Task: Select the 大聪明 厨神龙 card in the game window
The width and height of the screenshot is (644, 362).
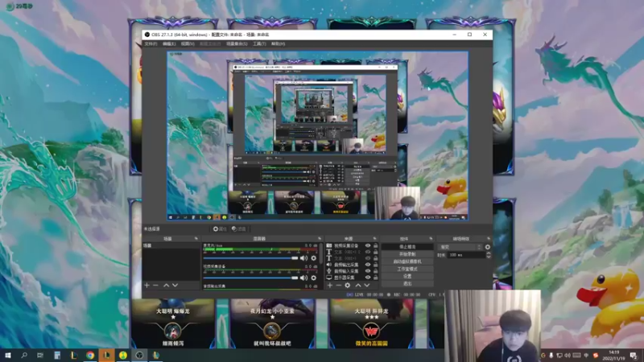Action: pyautogui.click(x=371, y=323)
